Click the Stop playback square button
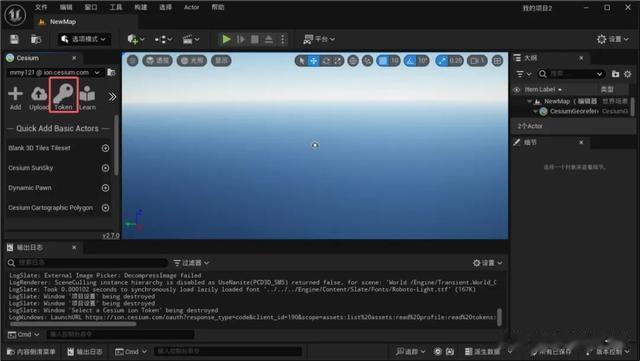The image size is (640, 361). click(x=255, y=39)
